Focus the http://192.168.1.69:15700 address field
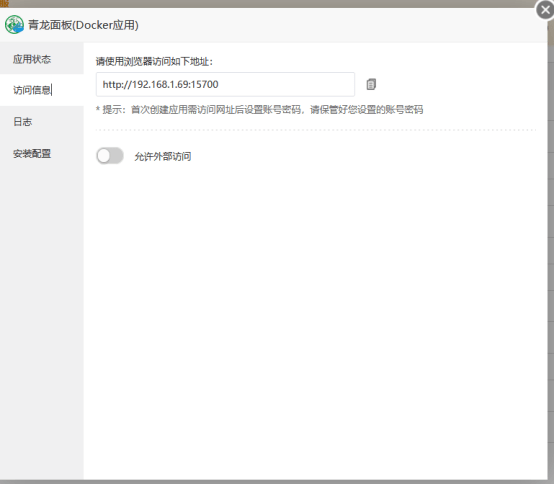The image size is (554, 484). click(x=225, y=84)
